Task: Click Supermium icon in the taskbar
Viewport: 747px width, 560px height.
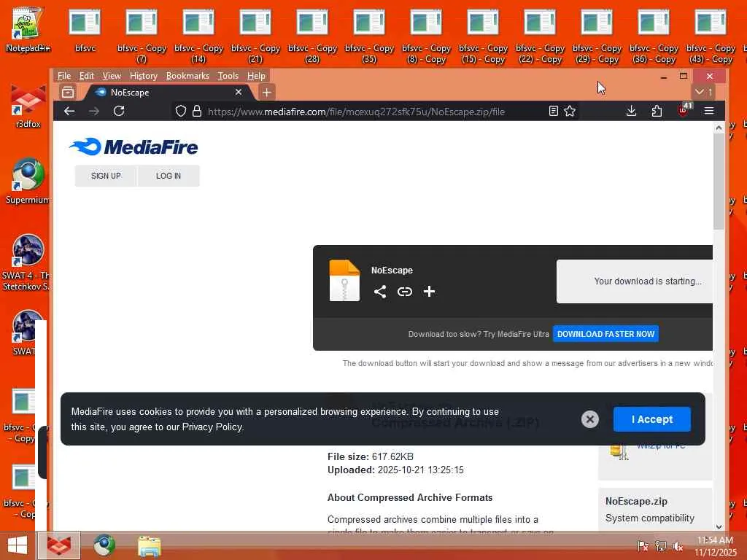Action: pyautogui.click(x=104, y=545)
